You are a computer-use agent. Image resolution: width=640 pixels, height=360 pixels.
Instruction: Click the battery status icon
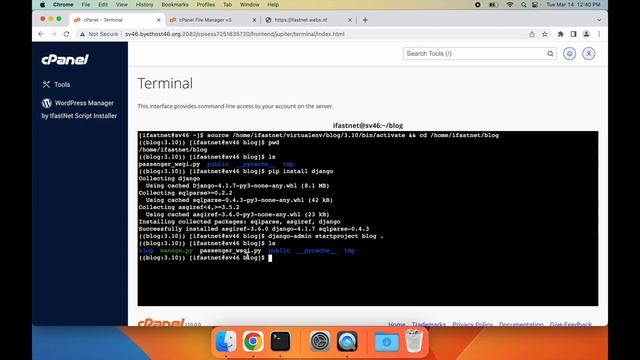pyautogui.click(x=493, y=4)
